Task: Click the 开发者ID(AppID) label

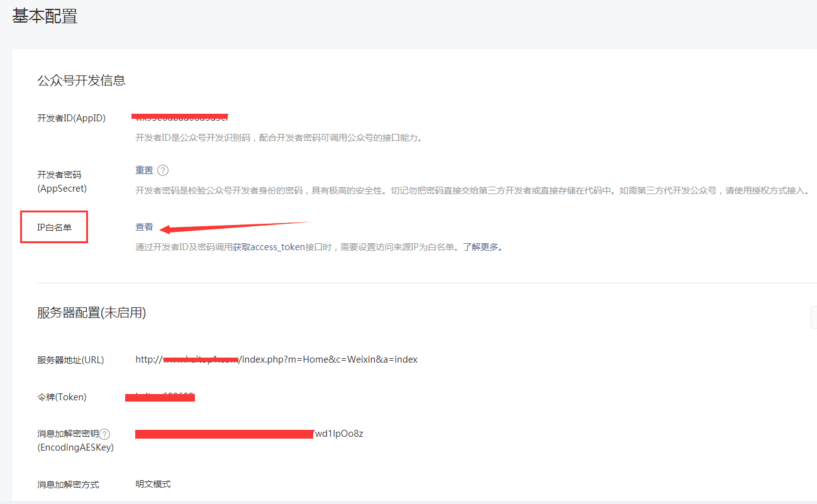Action: [71, 118]
